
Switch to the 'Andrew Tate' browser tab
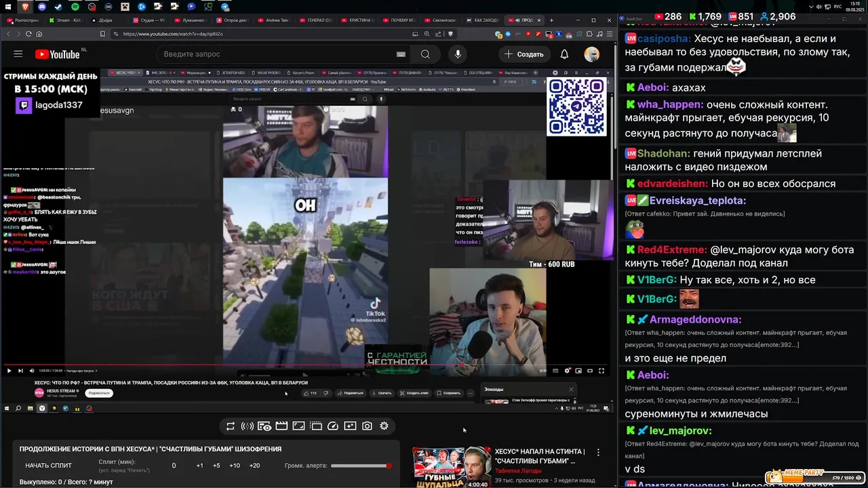(275, 20)
